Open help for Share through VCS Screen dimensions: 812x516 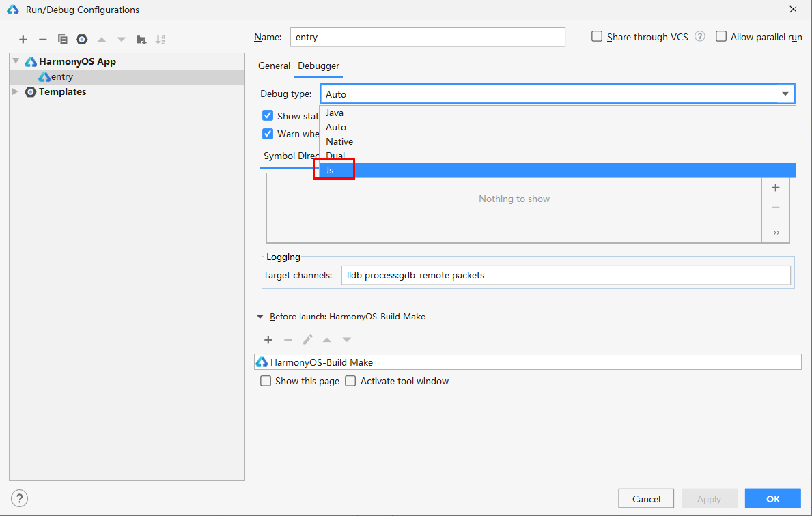pos(699,37)
